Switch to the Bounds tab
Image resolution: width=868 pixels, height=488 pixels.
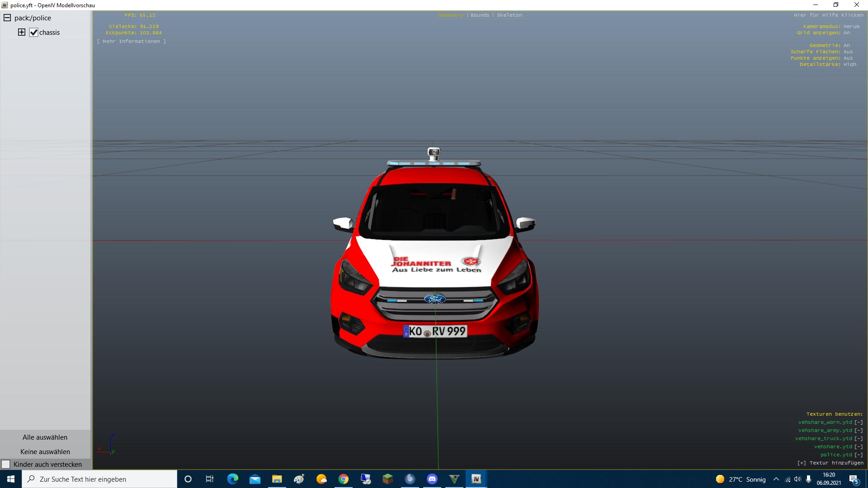click(x=480, y=15)
